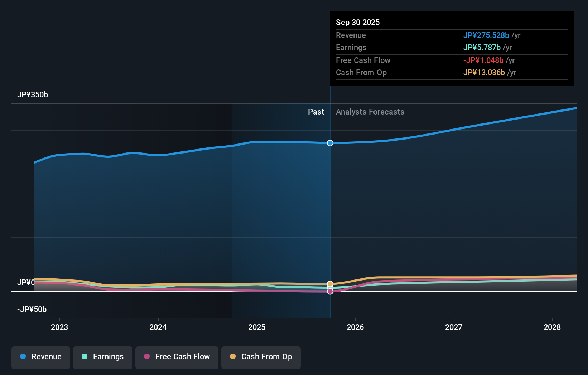
Task: Click the 2026 label on the x-axis
Action: [x=355, y=327]
